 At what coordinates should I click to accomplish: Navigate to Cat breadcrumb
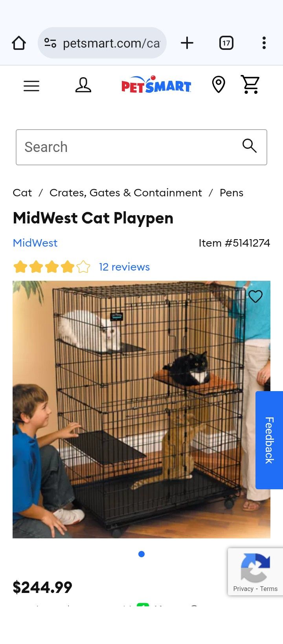click(22, 193)
